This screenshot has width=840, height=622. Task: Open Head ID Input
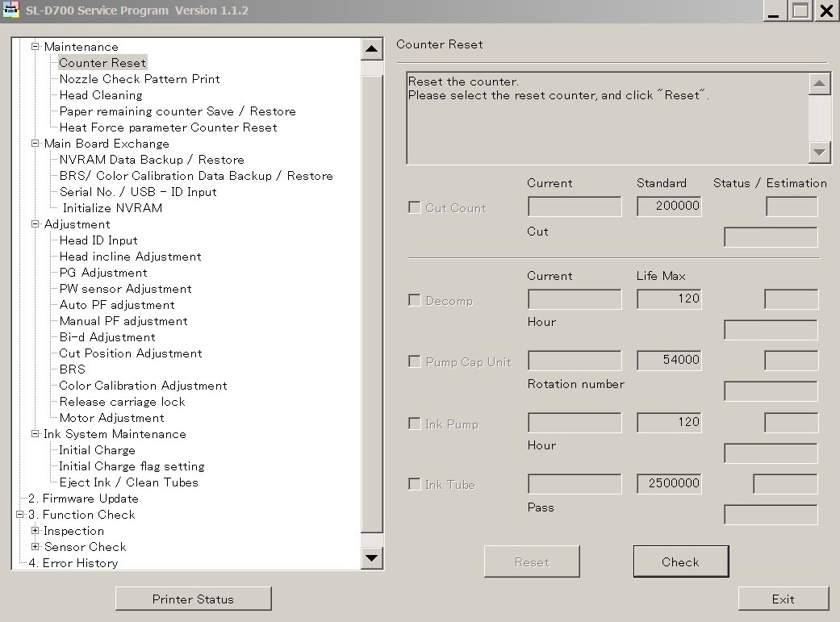pos(98,240)
